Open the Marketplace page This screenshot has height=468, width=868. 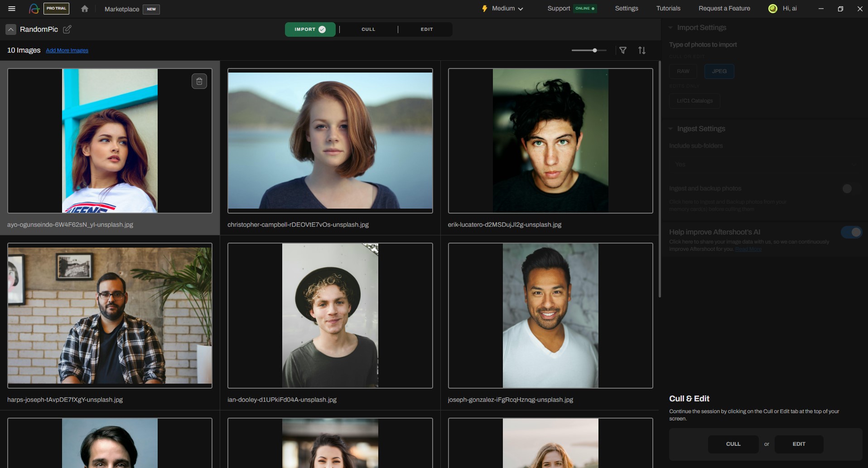click(122, 9)
